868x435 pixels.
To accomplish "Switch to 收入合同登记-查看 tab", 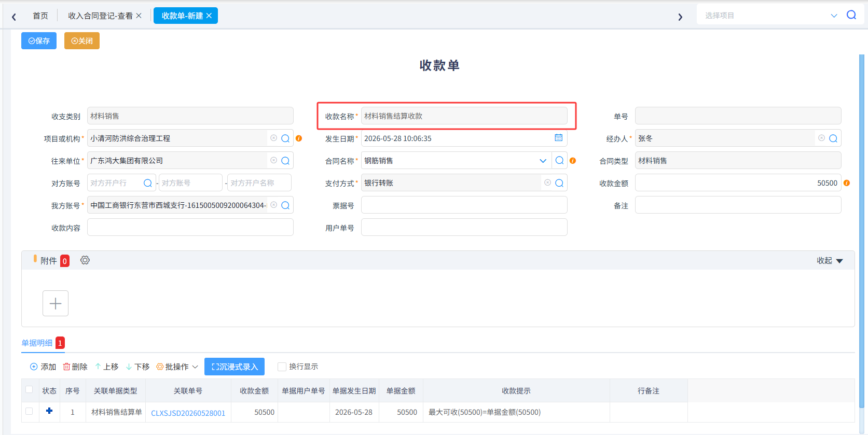I will pos(101,16).
